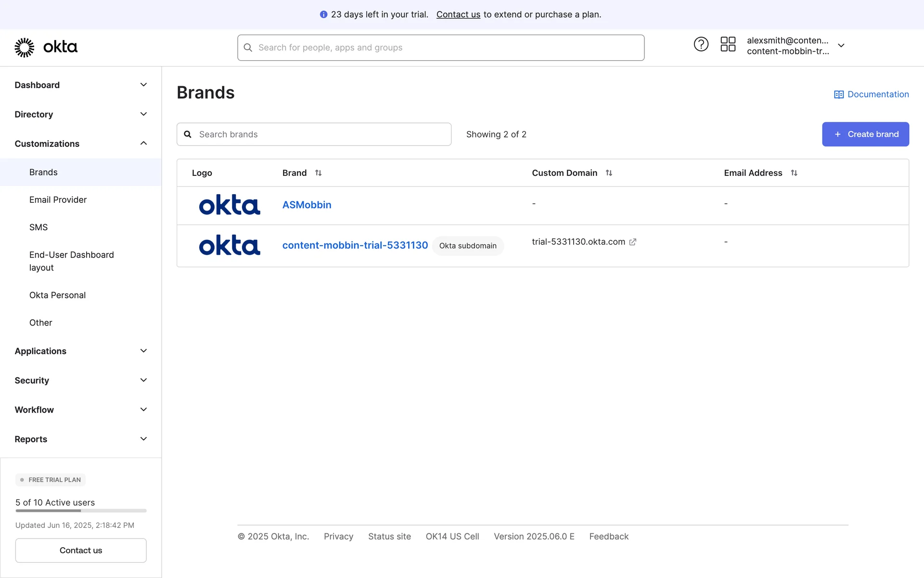Select Email Provider in sidebar
Image resolution: width=924 pixels, height=578 pixels.
pyautogui.click(x=58, y=200)
